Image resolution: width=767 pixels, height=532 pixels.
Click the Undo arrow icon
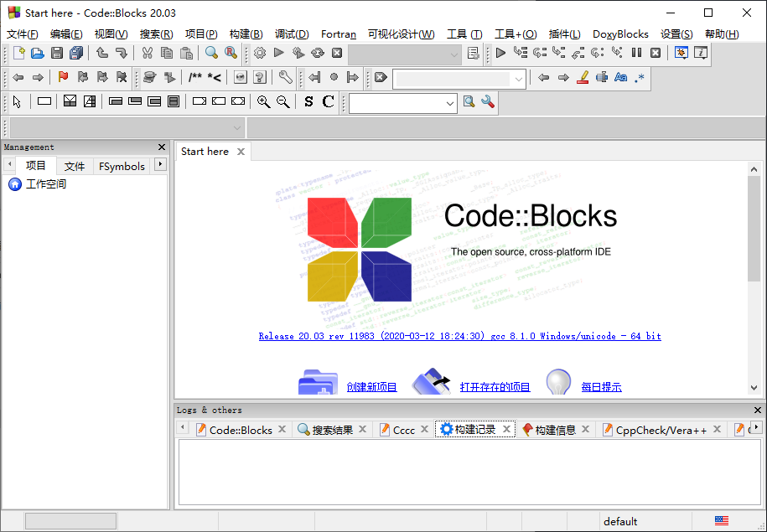(x=102, y=53)
